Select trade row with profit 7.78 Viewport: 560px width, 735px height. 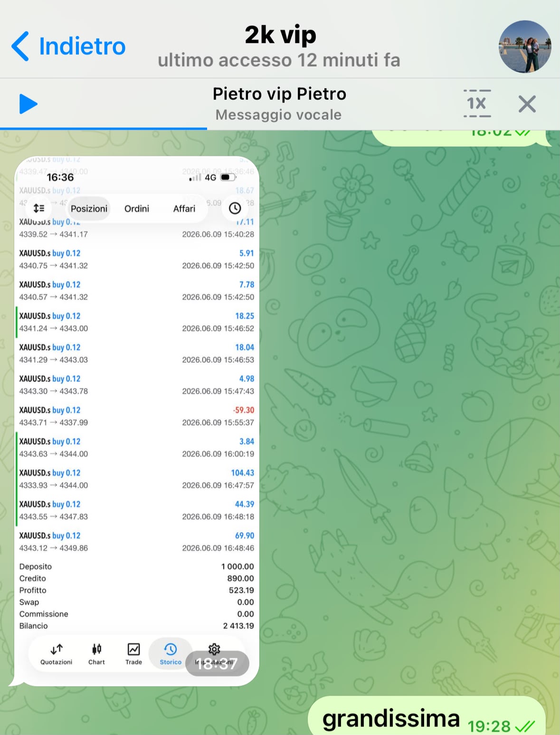(137, 291)
